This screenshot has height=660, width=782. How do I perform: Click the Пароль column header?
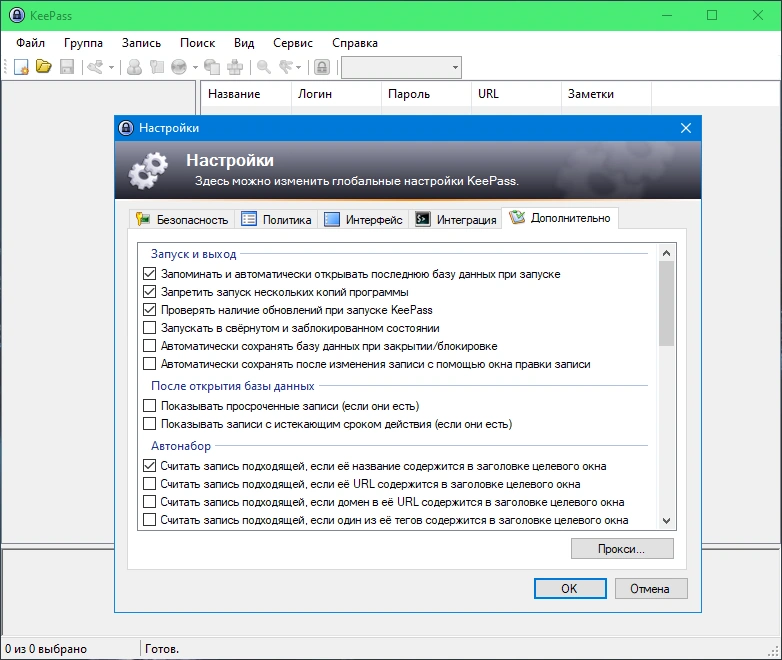(x=426, y=94)
